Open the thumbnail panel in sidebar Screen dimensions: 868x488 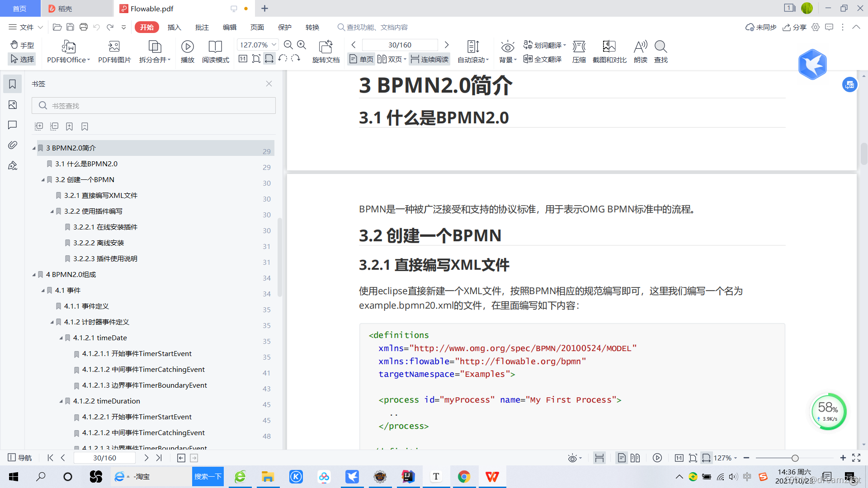(x=13, y=105)
